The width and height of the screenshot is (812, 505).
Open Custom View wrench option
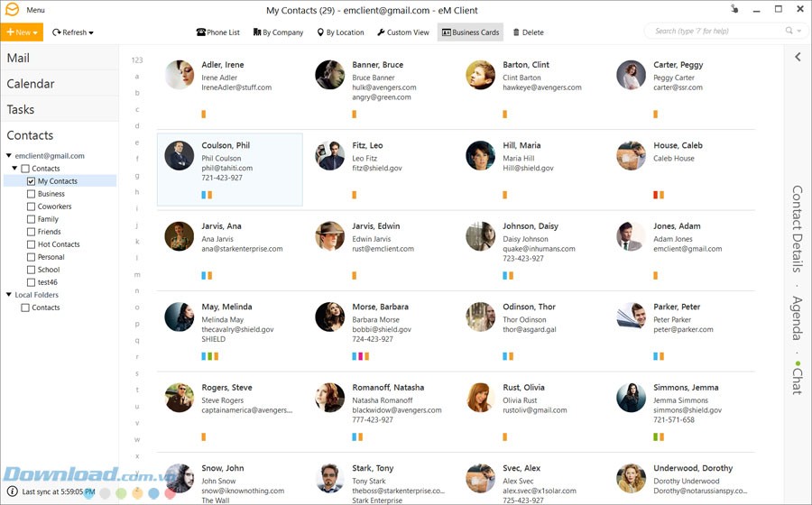tap(381, 32)
